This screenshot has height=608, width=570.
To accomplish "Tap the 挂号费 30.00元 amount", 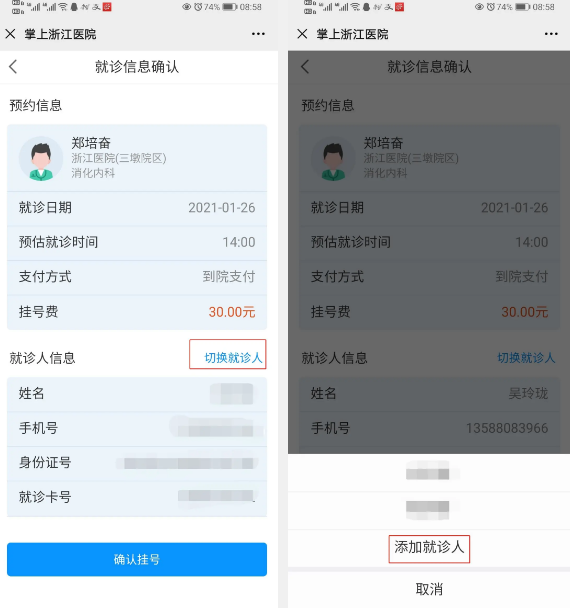I will coord(232,312).
